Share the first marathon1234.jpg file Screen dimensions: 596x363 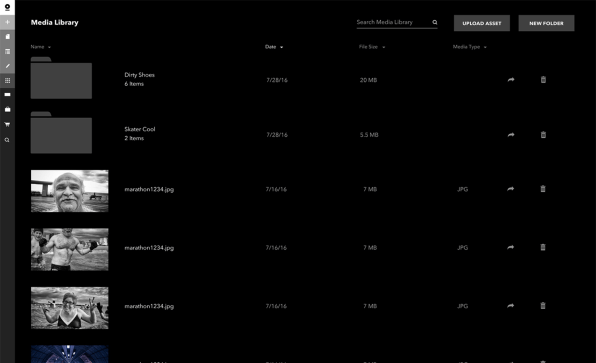tap(510, 189)
